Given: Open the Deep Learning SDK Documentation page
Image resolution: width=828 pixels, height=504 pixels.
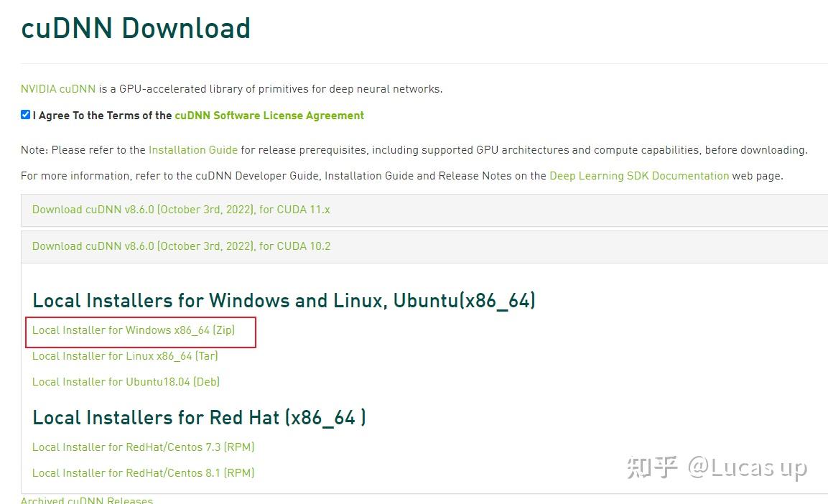Looking at the screenshot, I should pos(639,175).
